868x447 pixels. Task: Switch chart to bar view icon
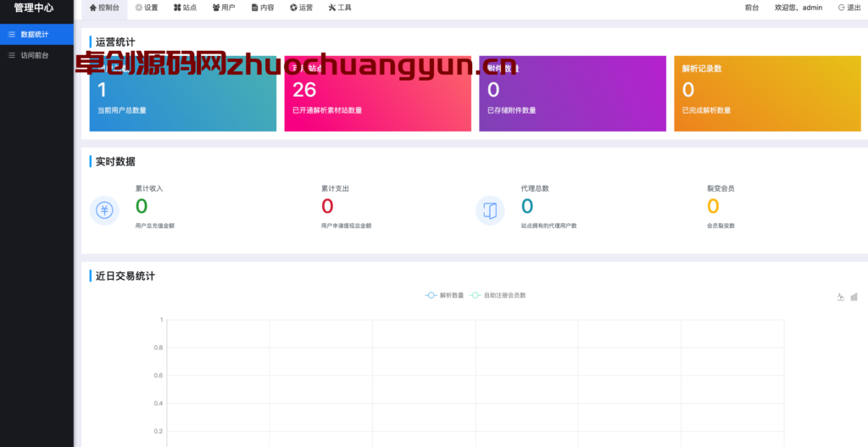click(x=854, y=297)
